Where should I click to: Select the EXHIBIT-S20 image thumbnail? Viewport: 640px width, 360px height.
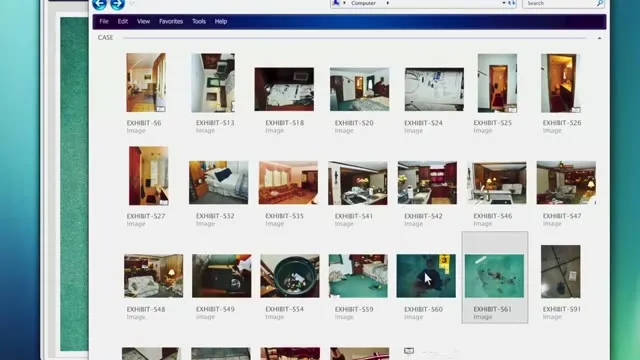coord(360,89)
